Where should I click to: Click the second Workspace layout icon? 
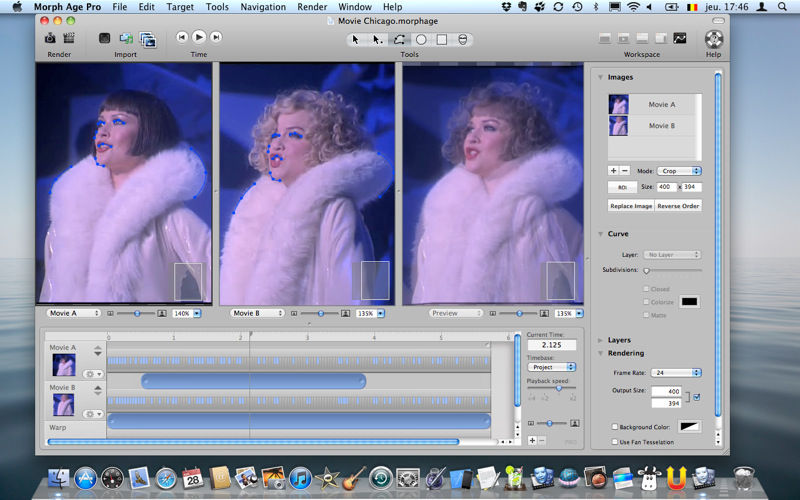(x=623, y=38)
